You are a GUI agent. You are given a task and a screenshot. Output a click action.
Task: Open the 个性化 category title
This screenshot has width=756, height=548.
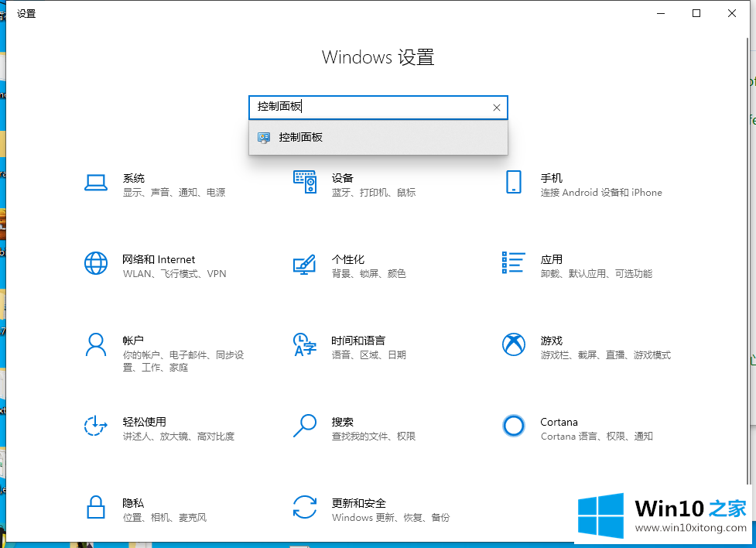(347, 259)
